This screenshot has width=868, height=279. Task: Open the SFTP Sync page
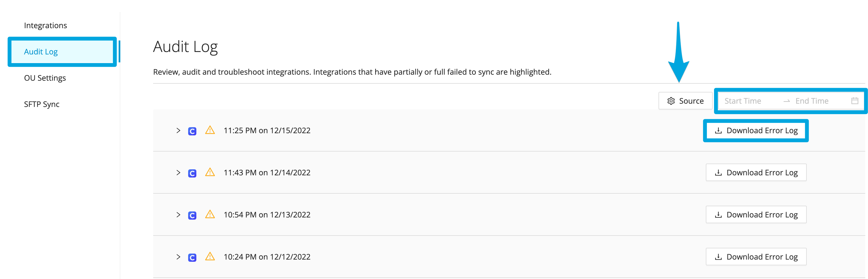pyautogui.click(x=42, y=104)
